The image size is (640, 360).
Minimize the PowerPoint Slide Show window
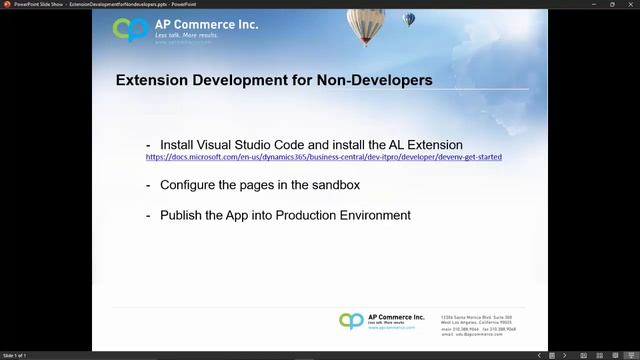click(594, 4)
